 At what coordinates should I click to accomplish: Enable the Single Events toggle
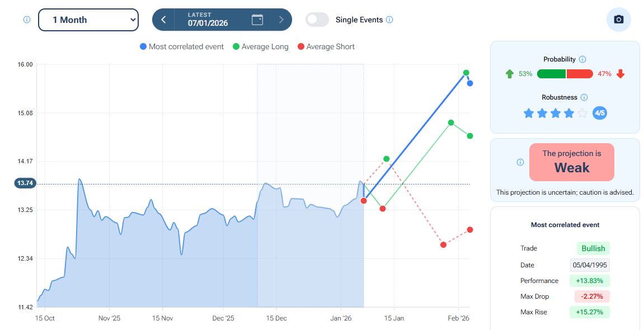[317, 20]
